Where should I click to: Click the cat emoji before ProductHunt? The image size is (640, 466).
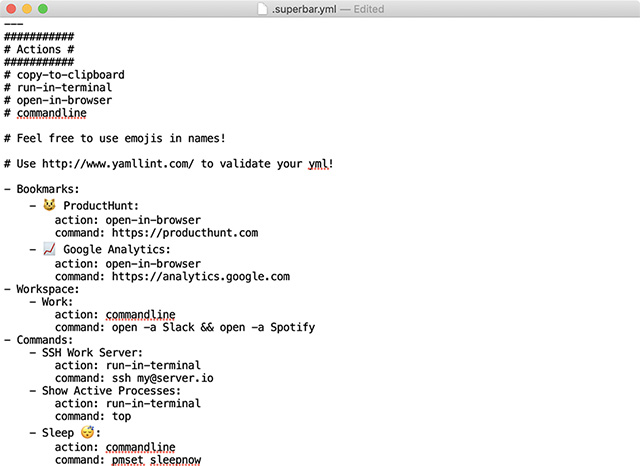point(49,205)
